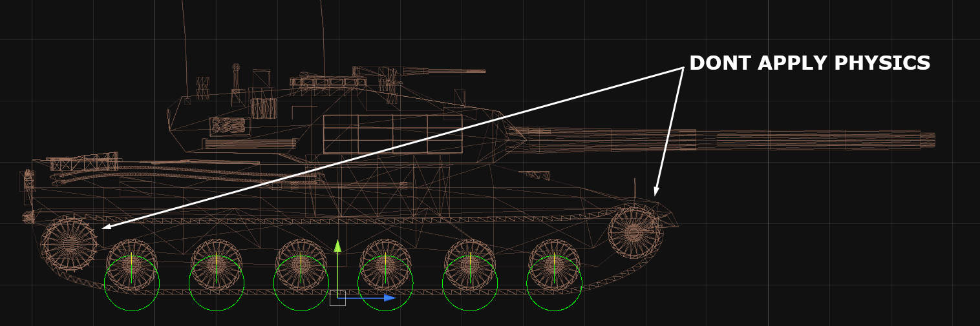Screen dimensions: 980x326
Task: Select the rectangular grid panel on turret side
Action: point(393,134)
